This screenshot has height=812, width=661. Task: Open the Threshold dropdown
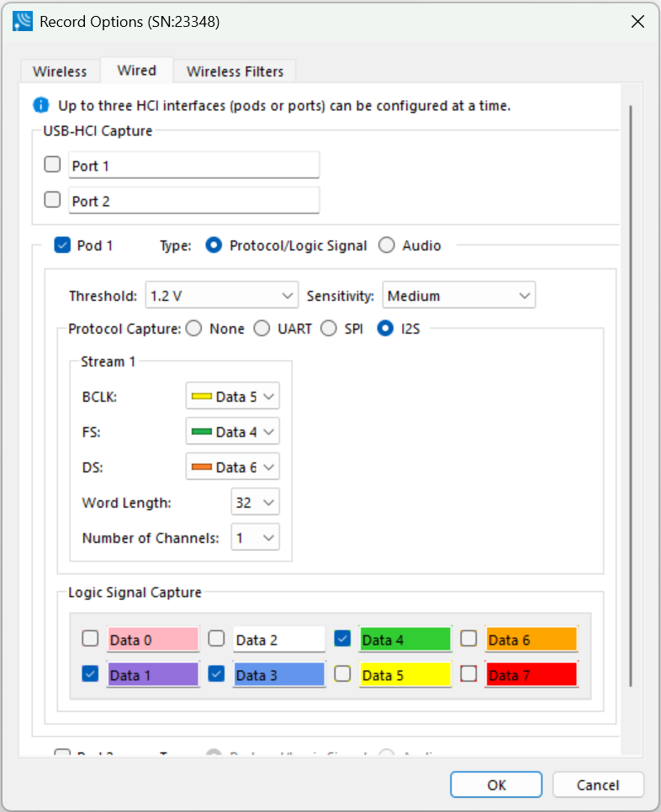[x=222, y=295]
